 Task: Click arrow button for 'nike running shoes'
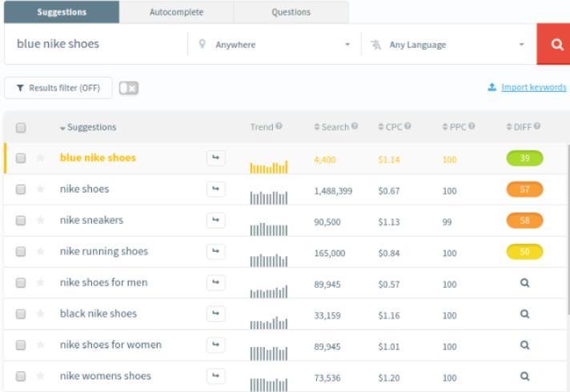click(216, 251)
